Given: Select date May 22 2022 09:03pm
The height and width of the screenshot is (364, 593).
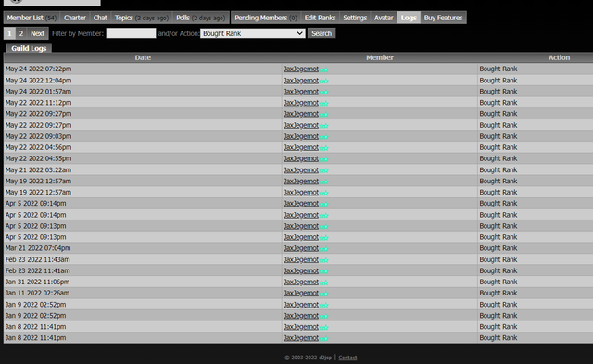Looking at the screenshot, I should tap(38, 136).
